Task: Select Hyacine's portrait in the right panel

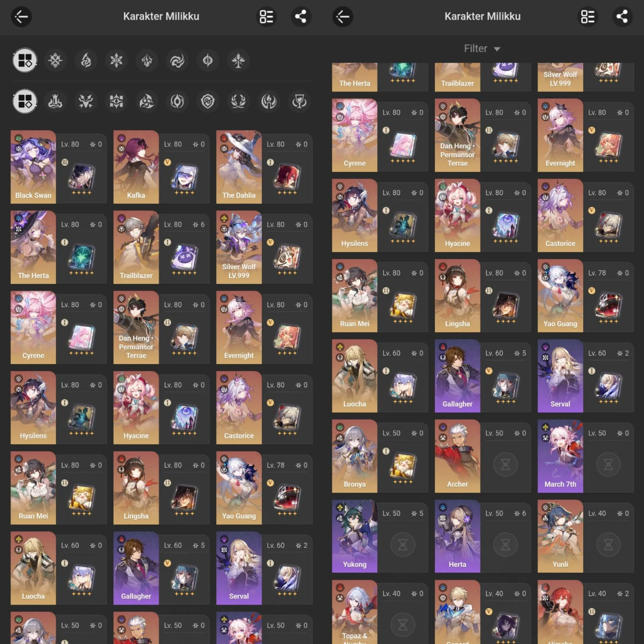Action: [458, 215]
